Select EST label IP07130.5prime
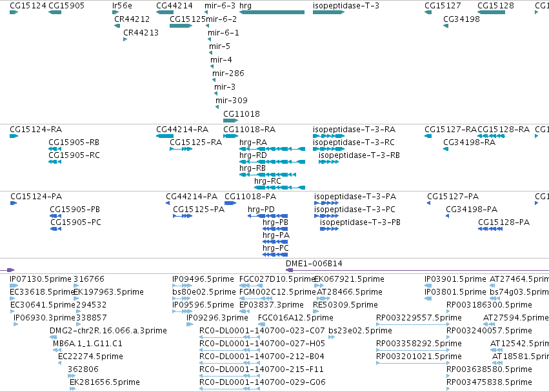Image resolution: width=549 pixels, height=392 pixels. [x=41, y=279]
